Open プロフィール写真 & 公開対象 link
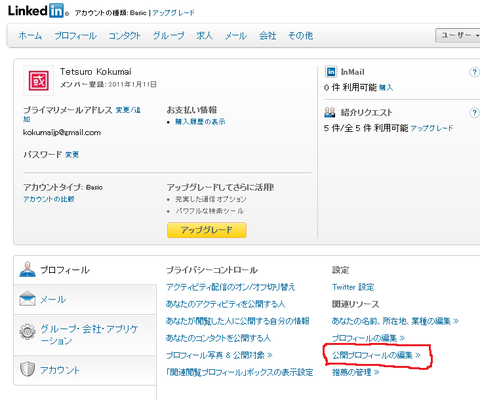Viewport: 480px width, 400px height. (219, 355)
